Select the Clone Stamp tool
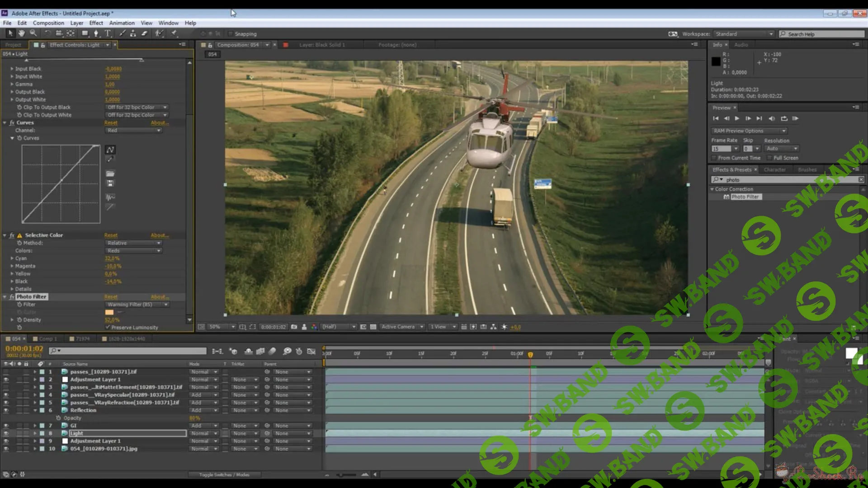The width and height of the screenshot is (868, 488). click(x=132, y=33)
